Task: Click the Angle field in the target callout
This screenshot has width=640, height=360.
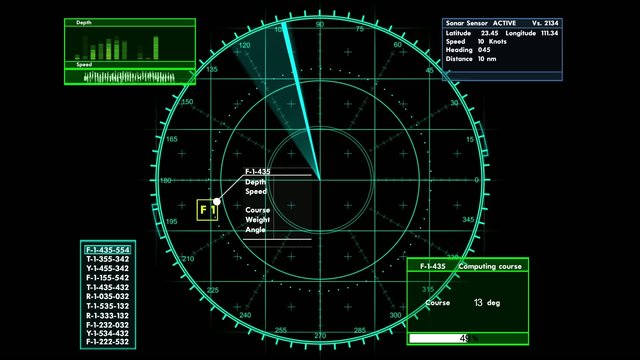Action: tap(256, 230)
